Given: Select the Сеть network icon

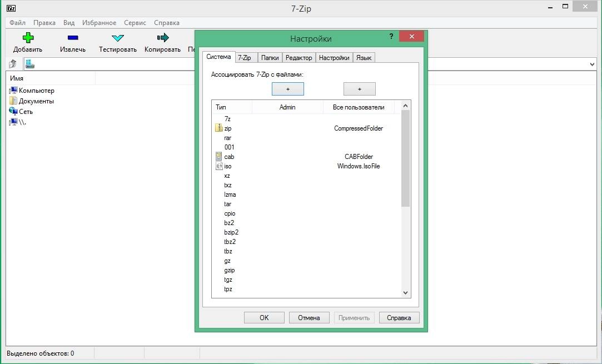Looking at the screenshot, I should (13, 111).
